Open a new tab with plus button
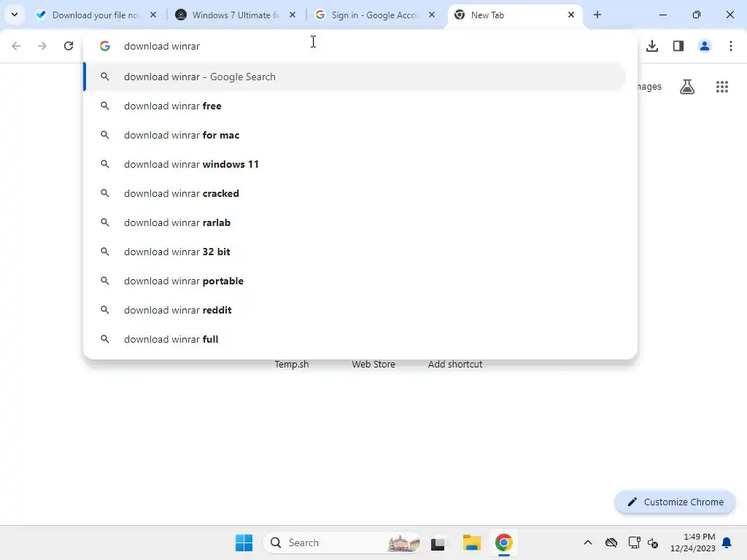Image resolution: width=747 pixels, height=560 pixels. (597, 15)
